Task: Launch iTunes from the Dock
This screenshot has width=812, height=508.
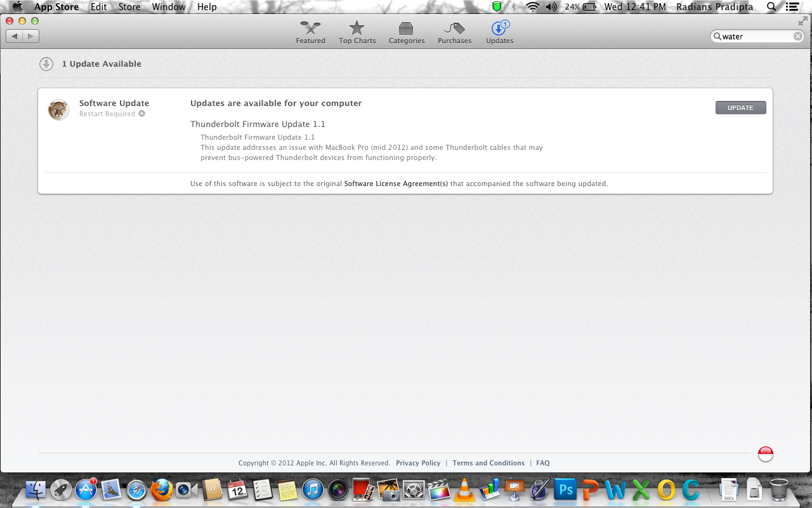Action: click(x=313, y=490)
